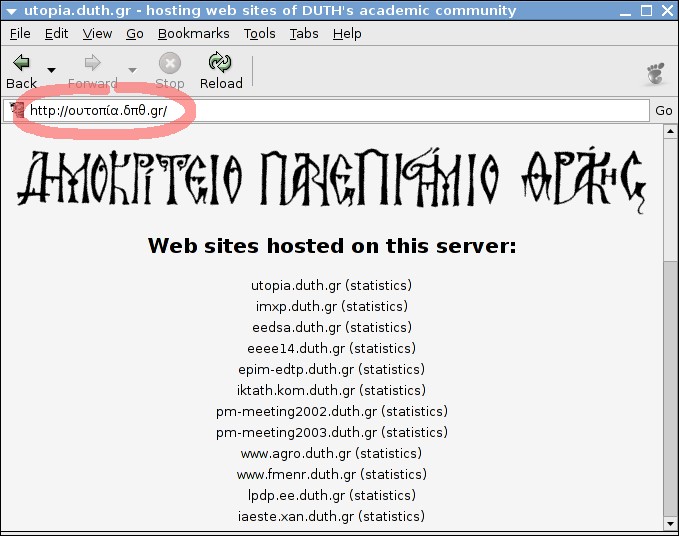Screen dimensions: 679x536
Task: Click the Forward arrow icon
Action: tap(92, 64)
